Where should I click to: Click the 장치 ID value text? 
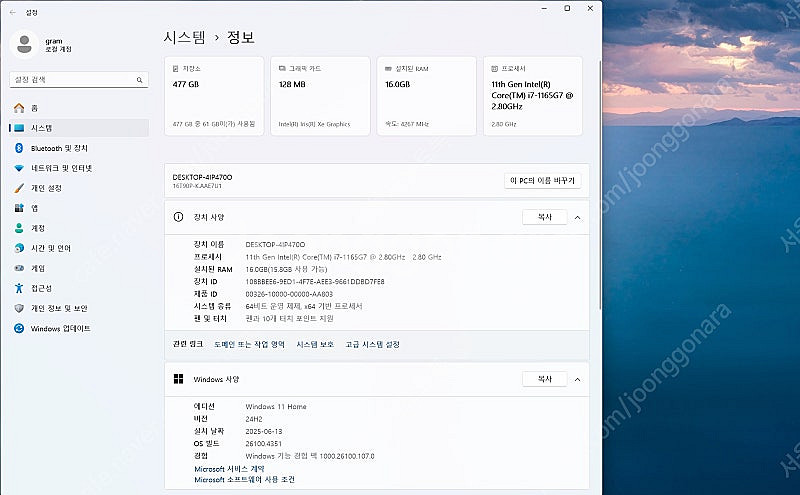coord(315,282)
